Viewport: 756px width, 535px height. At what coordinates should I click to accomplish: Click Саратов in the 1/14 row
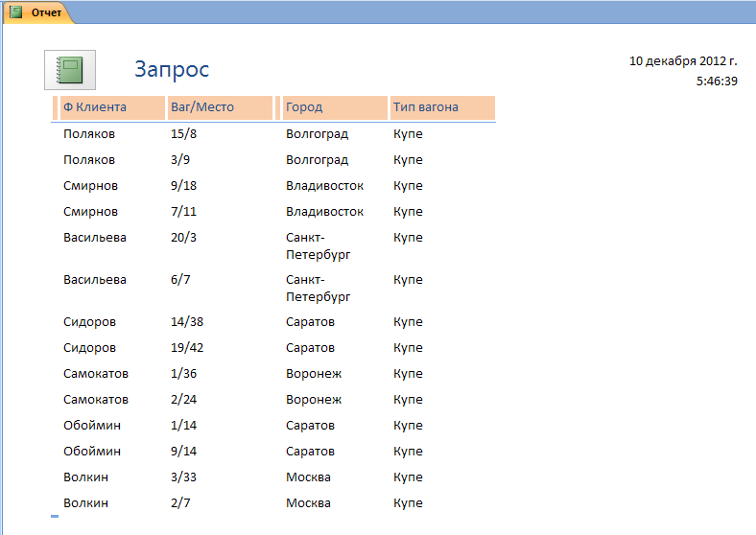310,426
